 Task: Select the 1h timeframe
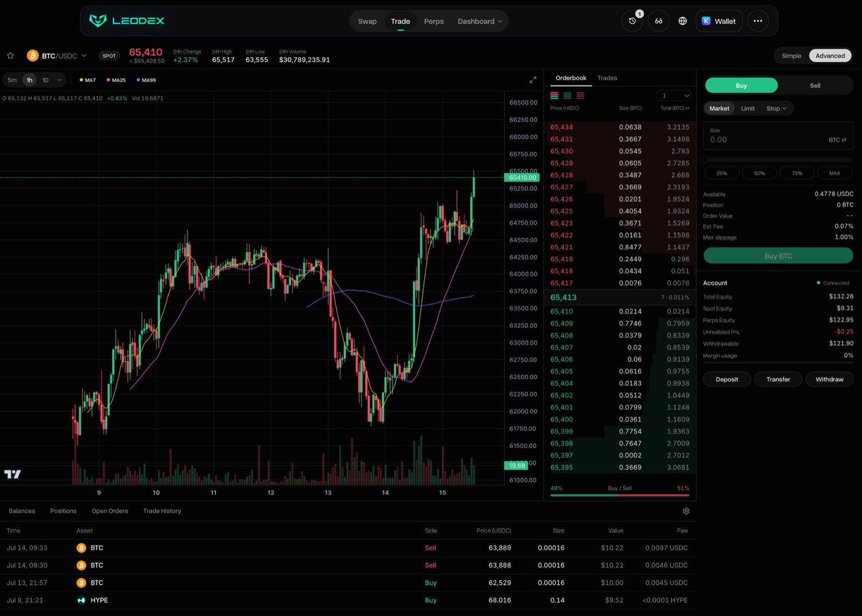(x=30, y=80)
